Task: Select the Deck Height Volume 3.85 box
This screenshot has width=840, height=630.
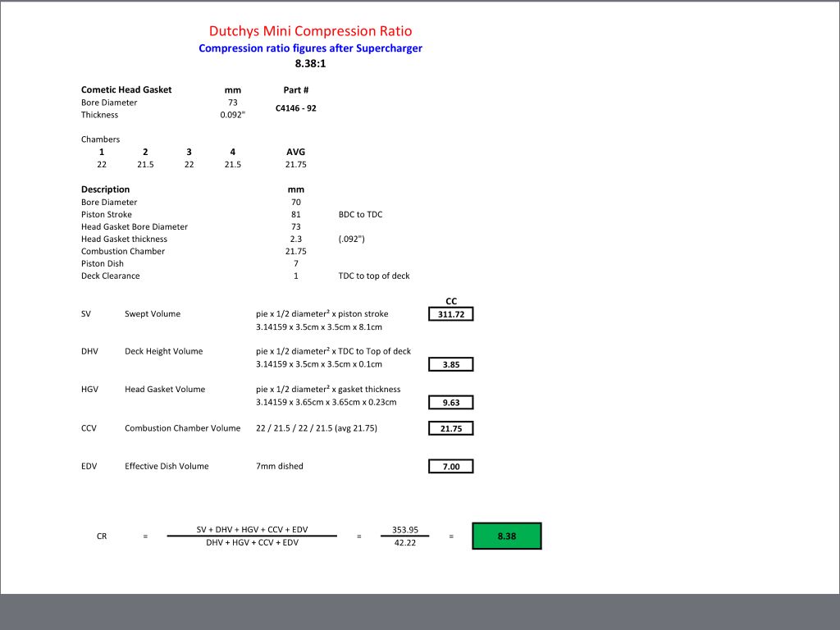Action: click(x=450, y=365)
